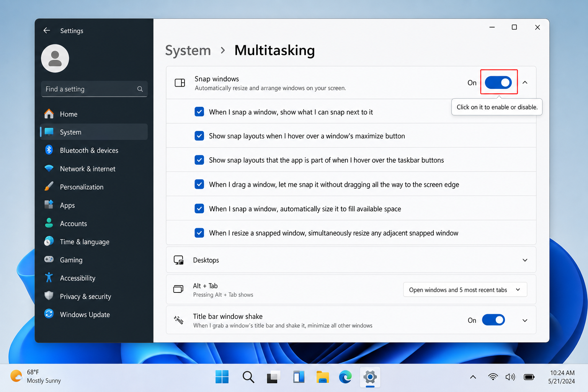Click the Accessibility figure icon
Image resolution: width=588 pixels, height=392 pixels.
pos(49,278)
